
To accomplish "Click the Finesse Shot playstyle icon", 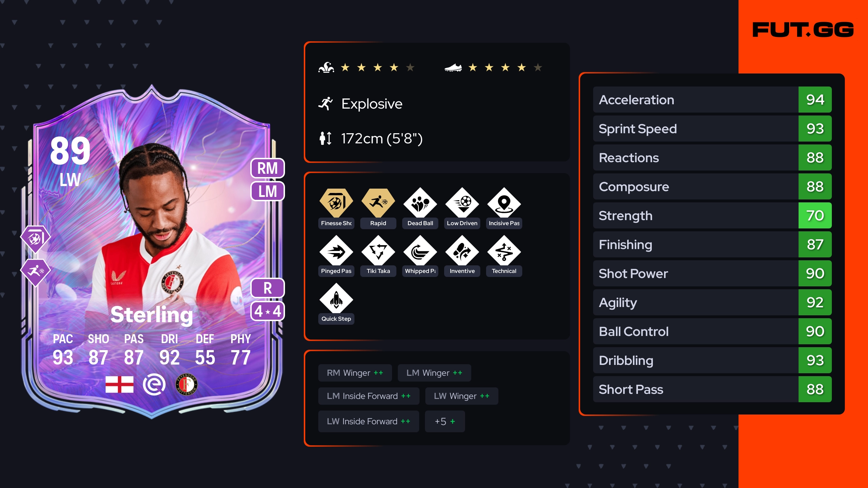I will (336, 203).
